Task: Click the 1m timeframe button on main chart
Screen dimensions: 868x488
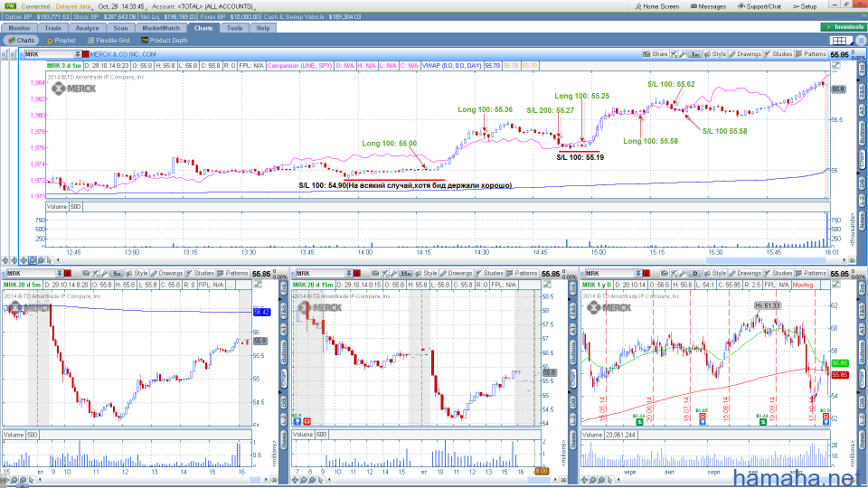Action: click(694, 54)
